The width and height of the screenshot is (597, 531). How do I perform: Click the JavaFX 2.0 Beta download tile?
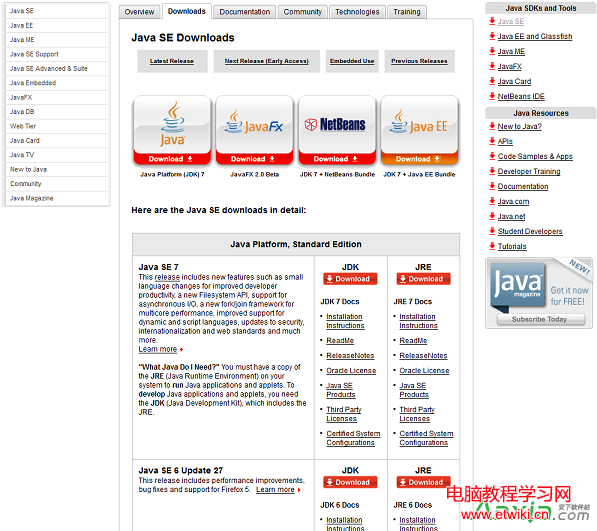(x=254, y=131)
